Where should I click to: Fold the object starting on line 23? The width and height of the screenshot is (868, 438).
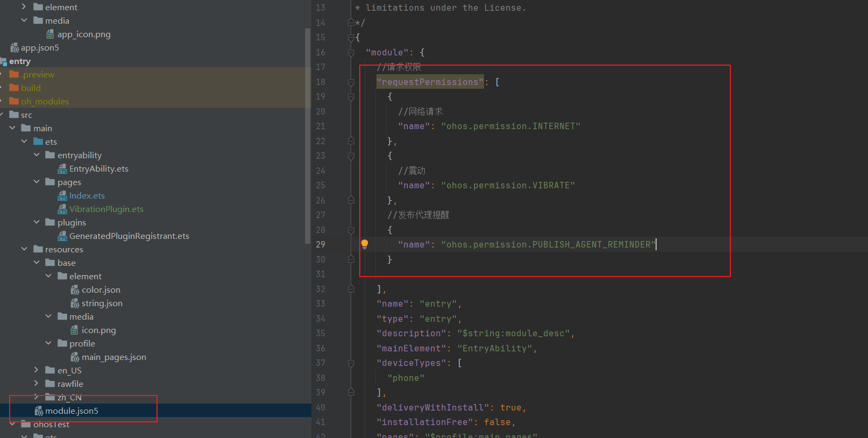[351, 156]
